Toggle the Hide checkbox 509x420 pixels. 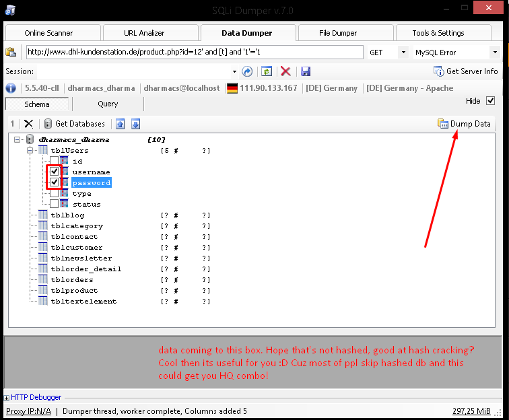click(x=491, y=101)
